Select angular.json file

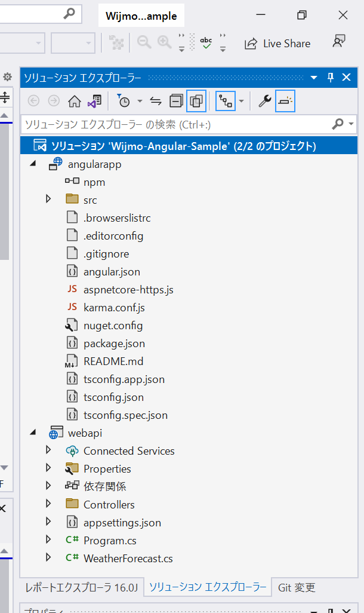point(112,272)
